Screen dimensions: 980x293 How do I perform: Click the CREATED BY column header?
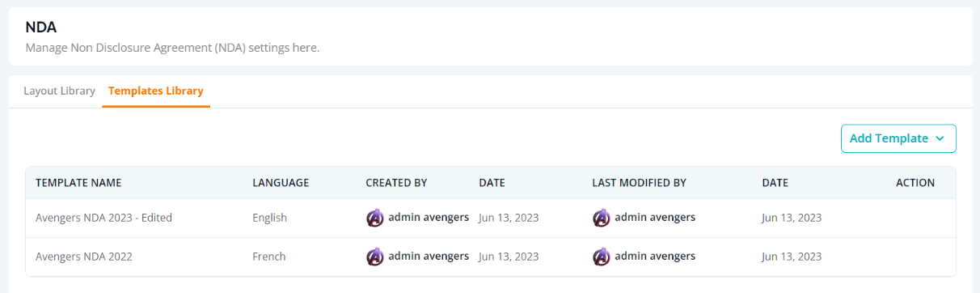tap(396, 183)
